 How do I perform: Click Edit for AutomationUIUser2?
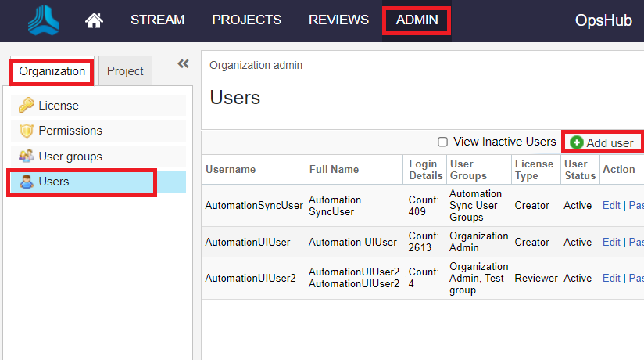click(611, 278)
